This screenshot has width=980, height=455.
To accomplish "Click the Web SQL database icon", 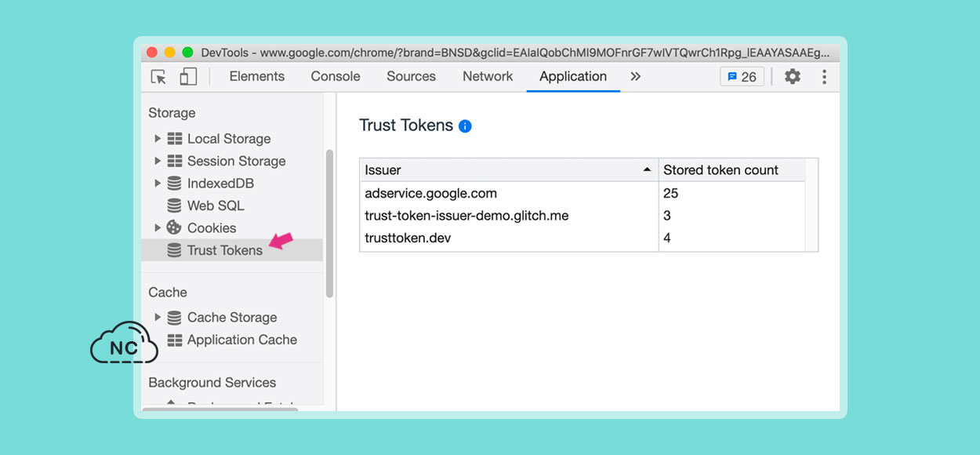I will [x=174, y=206].
